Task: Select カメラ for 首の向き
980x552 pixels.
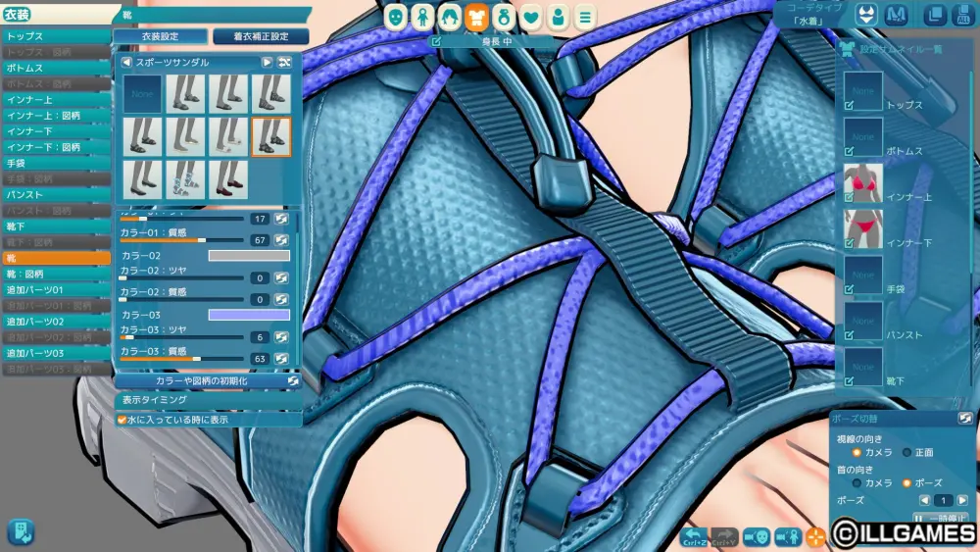Action: (x=857, y=482)
